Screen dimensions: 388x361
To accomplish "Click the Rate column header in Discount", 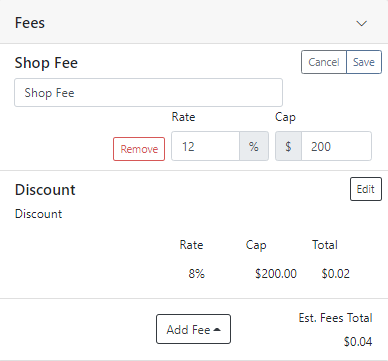I will [x=191, y=245].
